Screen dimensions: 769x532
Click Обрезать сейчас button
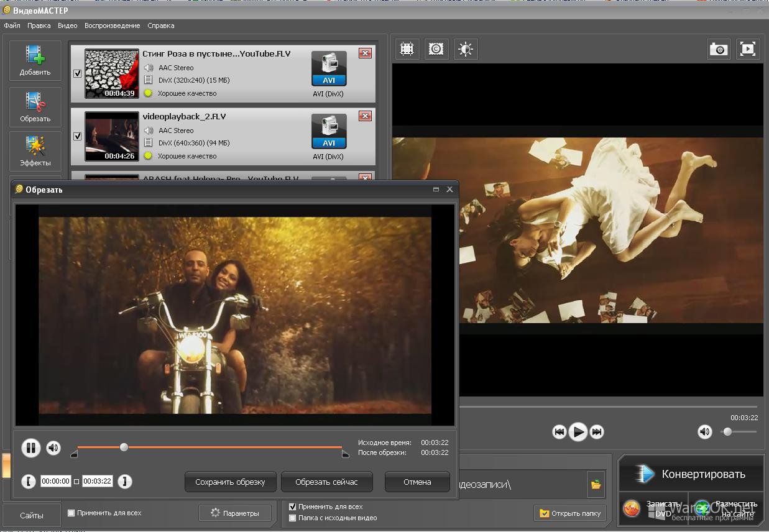326,482
